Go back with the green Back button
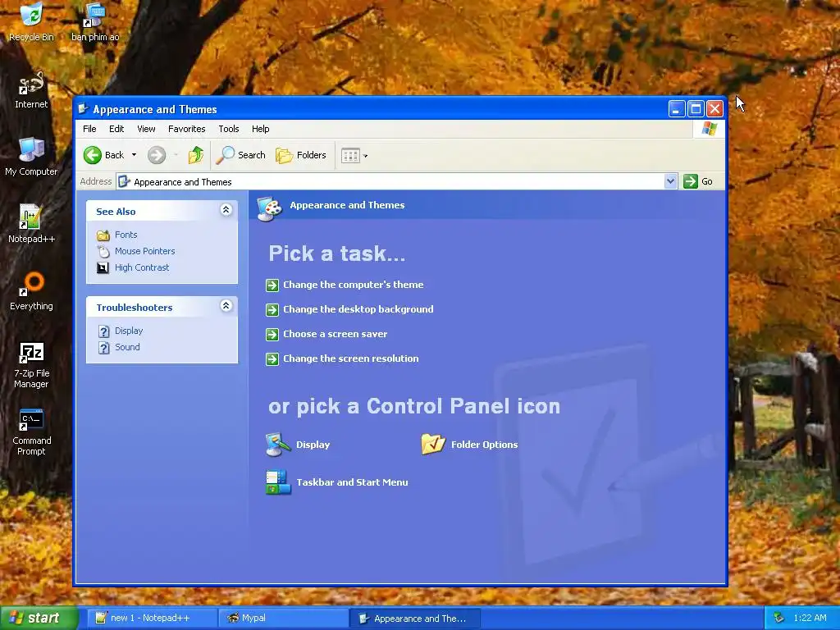This screenshot has height=630, width=840. tap(104, 155)
